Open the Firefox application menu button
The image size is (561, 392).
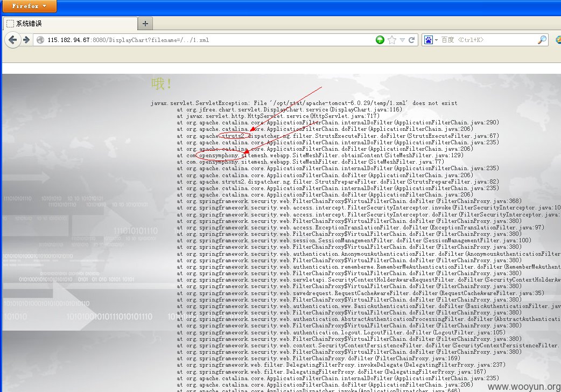click(30, 6)
